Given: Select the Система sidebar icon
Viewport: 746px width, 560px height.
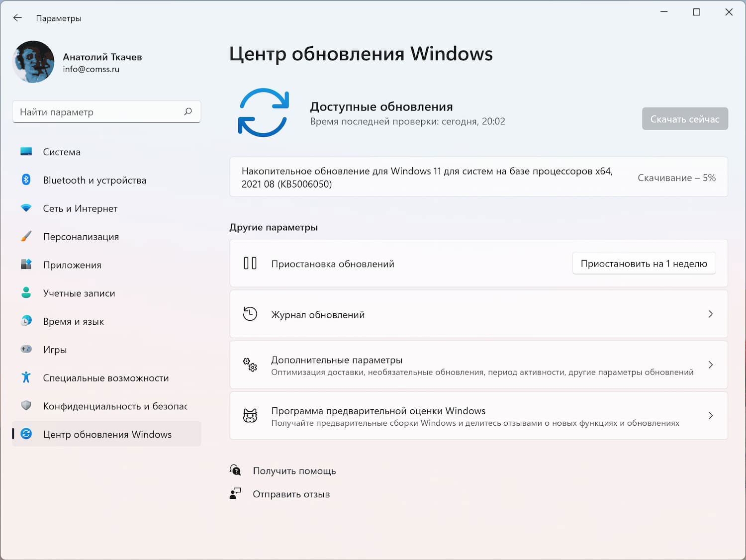Looking at the screenshot, I should point(26,152).
